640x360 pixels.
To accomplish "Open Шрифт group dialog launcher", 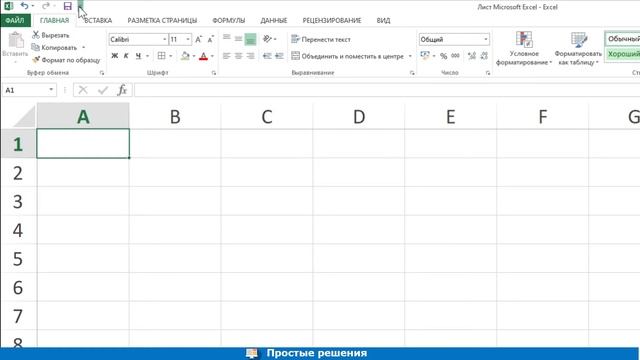I will click(213, 73).
